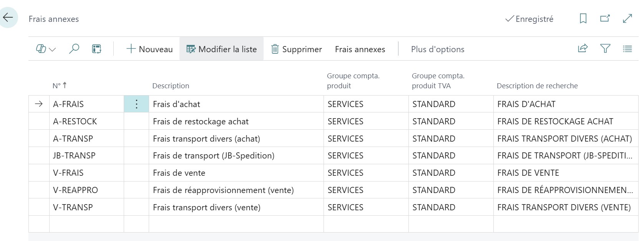The height and width of the screenshot is (241, 644).
Task: Click the empty N° cell in the new row
Action: click(x=86, y=224)
